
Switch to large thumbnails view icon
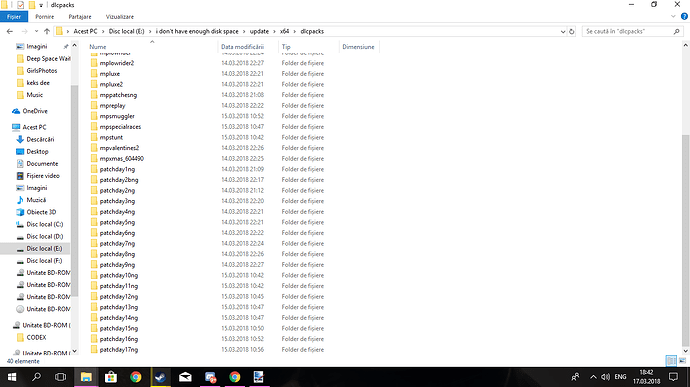click(683, 361)
